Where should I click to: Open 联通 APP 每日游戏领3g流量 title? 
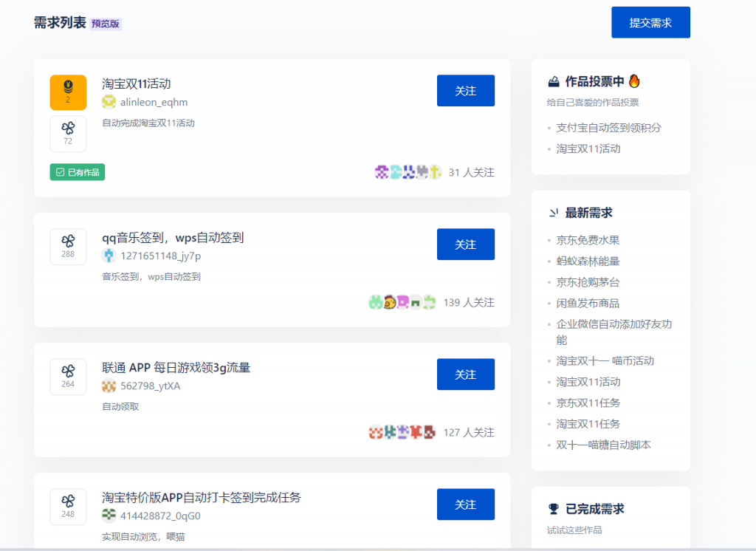(176, 368)
